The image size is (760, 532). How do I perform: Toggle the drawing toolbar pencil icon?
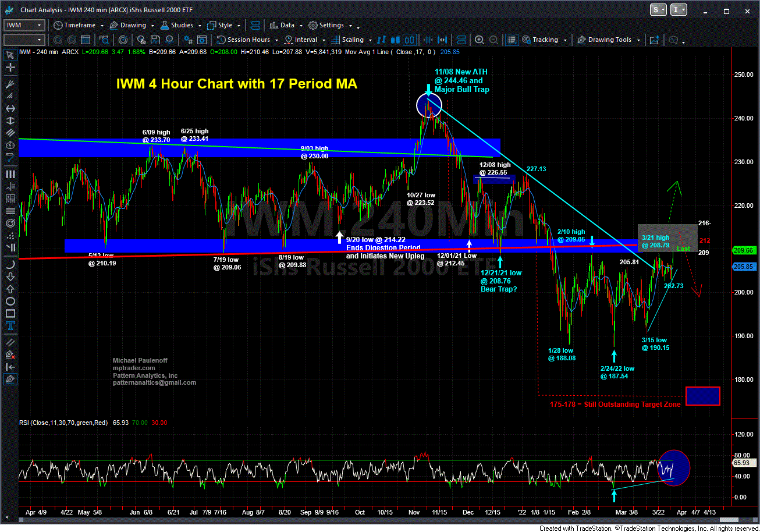[10, 380]
